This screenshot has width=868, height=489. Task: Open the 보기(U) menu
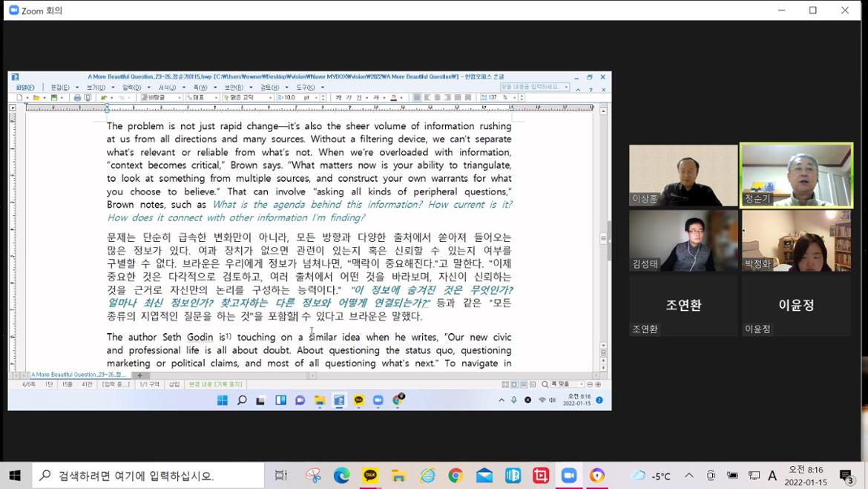point(96,88)
